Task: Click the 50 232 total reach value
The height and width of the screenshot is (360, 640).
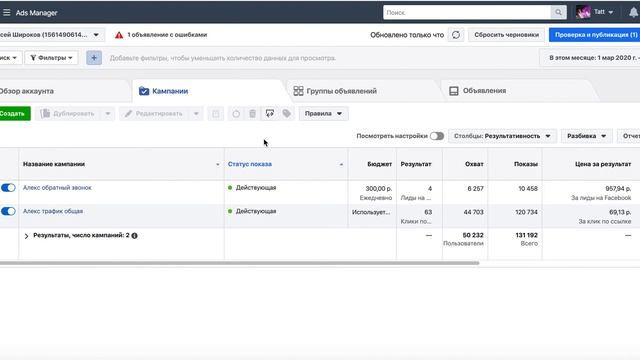Action: point(473,235)
